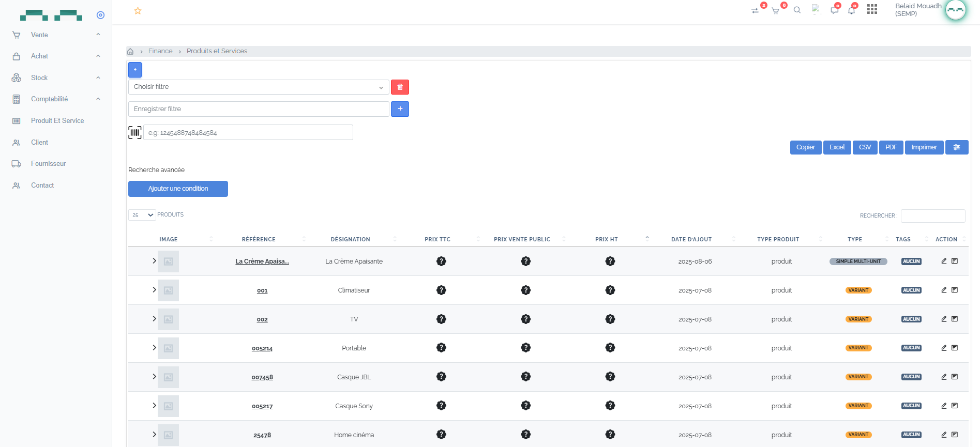
Task: Sort table by Prix HT column header
Action: click(606, 239)
